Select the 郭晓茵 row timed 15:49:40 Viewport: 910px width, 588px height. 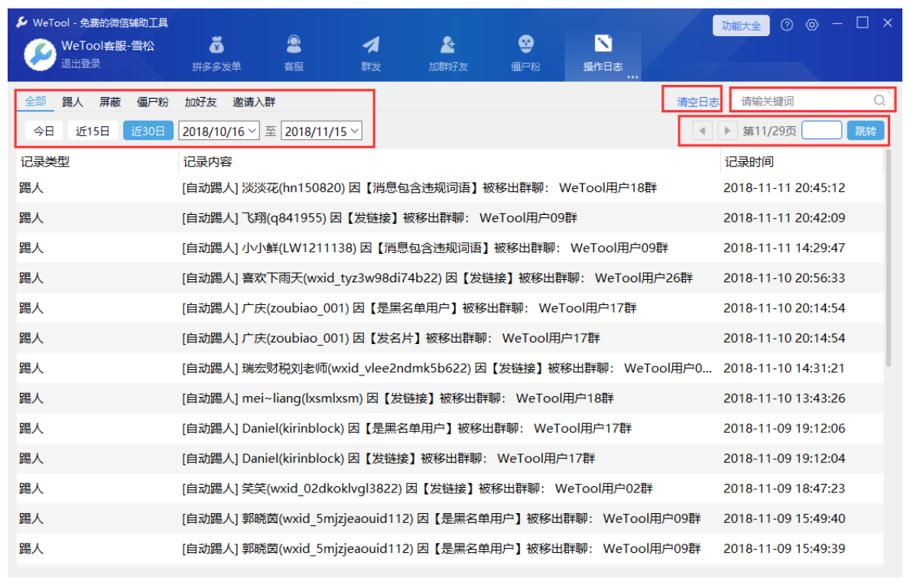(450, 519)
